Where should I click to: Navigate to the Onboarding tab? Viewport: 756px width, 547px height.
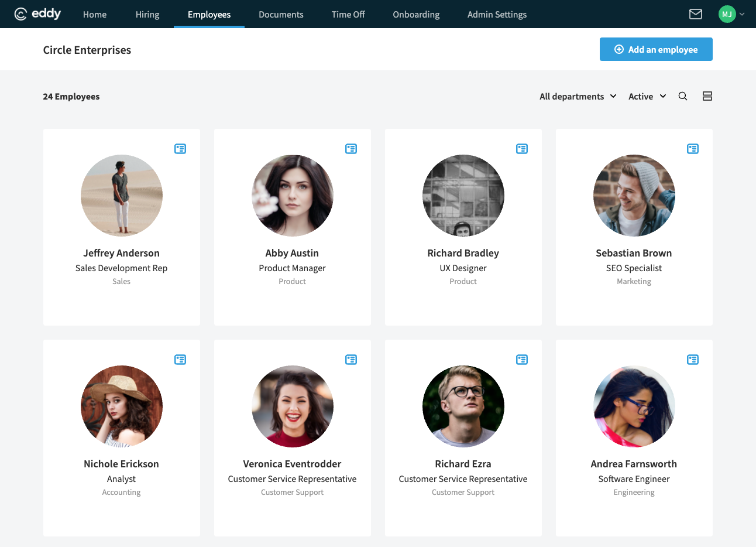click(x=416, y=15)
